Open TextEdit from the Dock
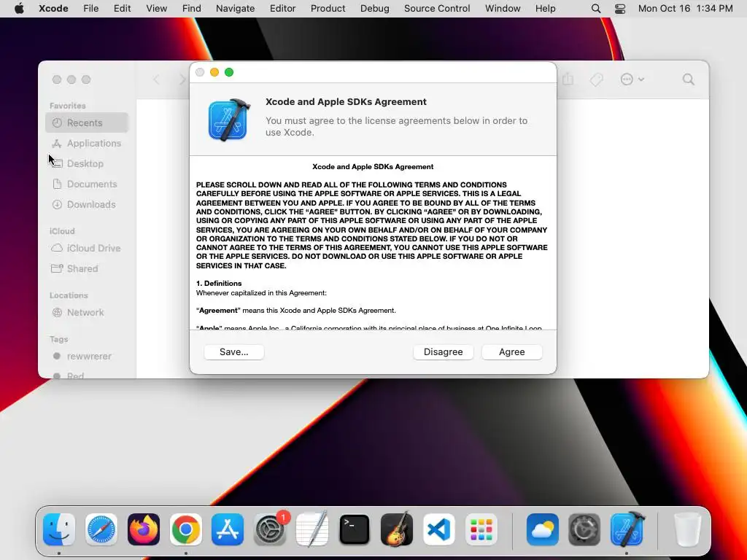The height and width of the screenshot is (560, 747). [312, 529]
